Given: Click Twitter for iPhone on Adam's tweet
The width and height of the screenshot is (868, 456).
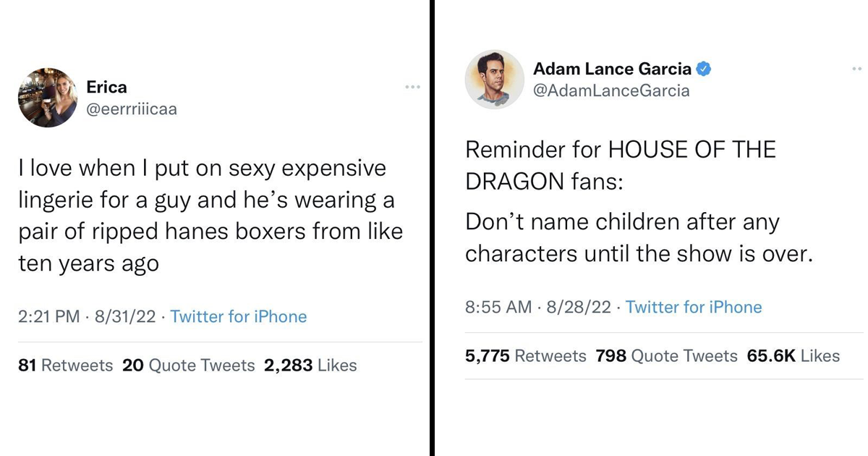Looking at the screenshot, I should coord(694,307).
